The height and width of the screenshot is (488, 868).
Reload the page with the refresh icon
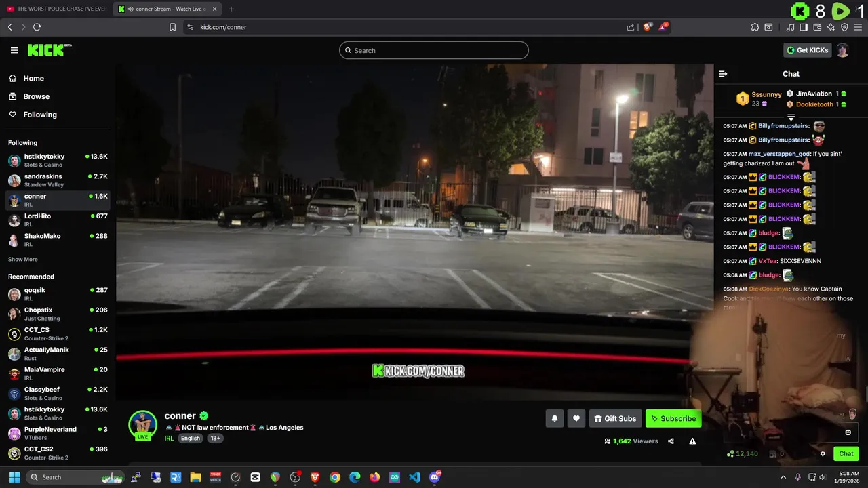(37, 27)
